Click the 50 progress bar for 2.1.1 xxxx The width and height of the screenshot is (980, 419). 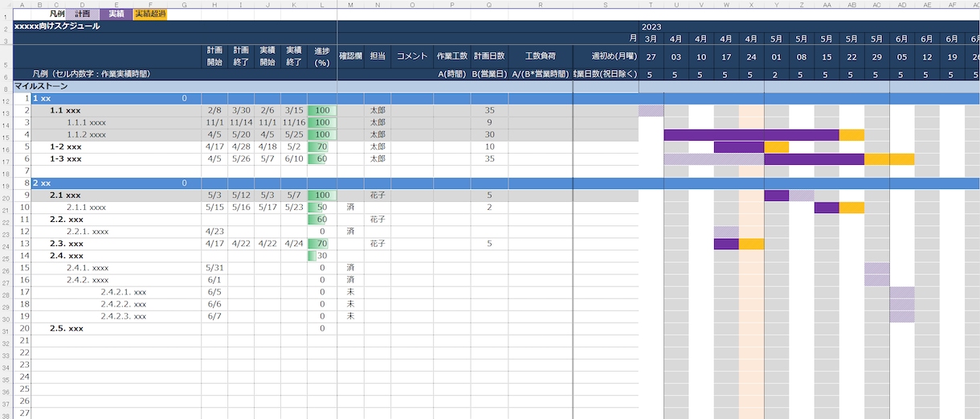(x=322, y=207)
